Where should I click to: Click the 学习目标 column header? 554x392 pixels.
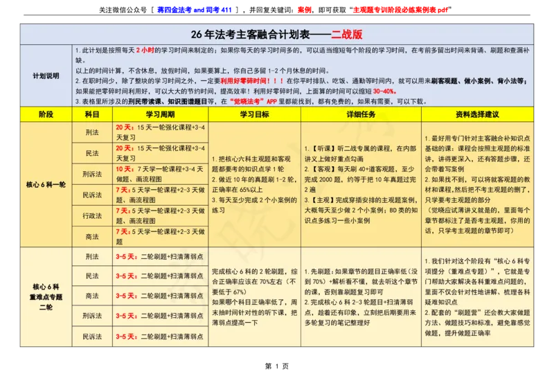pos(255,114)
